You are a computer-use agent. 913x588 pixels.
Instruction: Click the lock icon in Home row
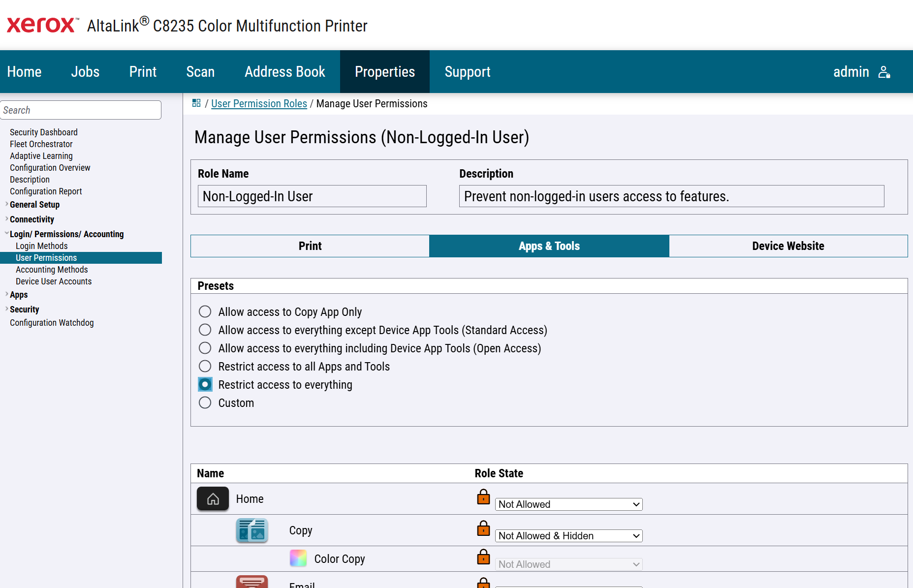coord(483,496)
